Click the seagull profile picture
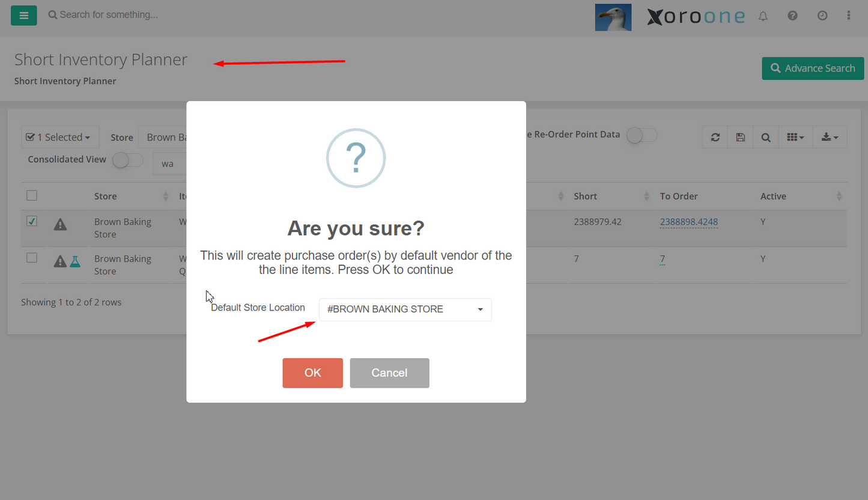The height and width of the screenshot is (500, 868). (613, 17)
